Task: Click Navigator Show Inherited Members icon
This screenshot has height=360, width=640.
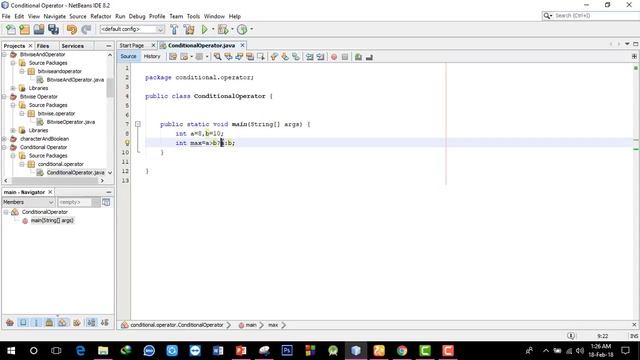Action: [x=10, y=322]
